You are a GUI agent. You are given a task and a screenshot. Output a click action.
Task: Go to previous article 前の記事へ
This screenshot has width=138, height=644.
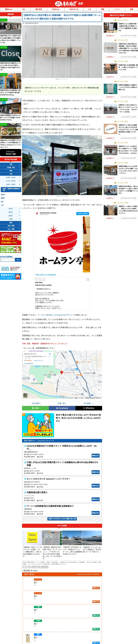tap(35, 403)
